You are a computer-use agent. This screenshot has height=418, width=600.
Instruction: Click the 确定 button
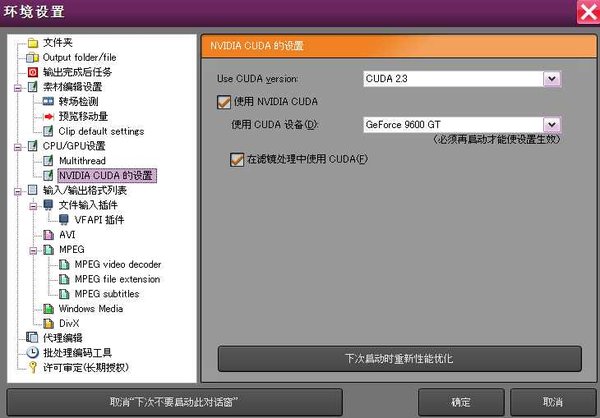tap(460, 401)
